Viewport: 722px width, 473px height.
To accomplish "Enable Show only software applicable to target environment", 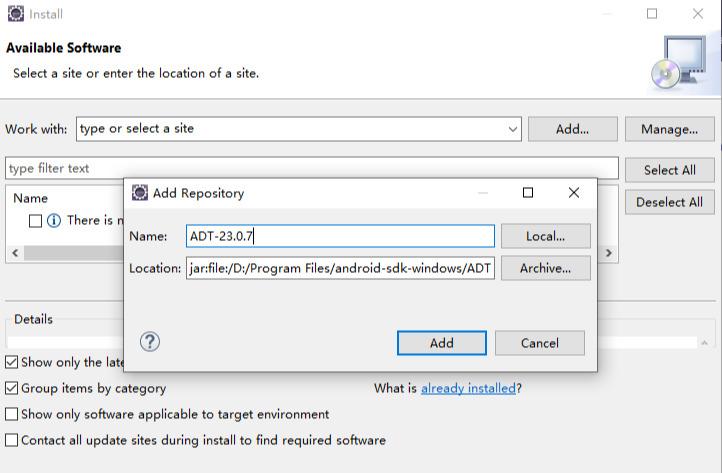I will pyautogui.click(x=12, y=414).
